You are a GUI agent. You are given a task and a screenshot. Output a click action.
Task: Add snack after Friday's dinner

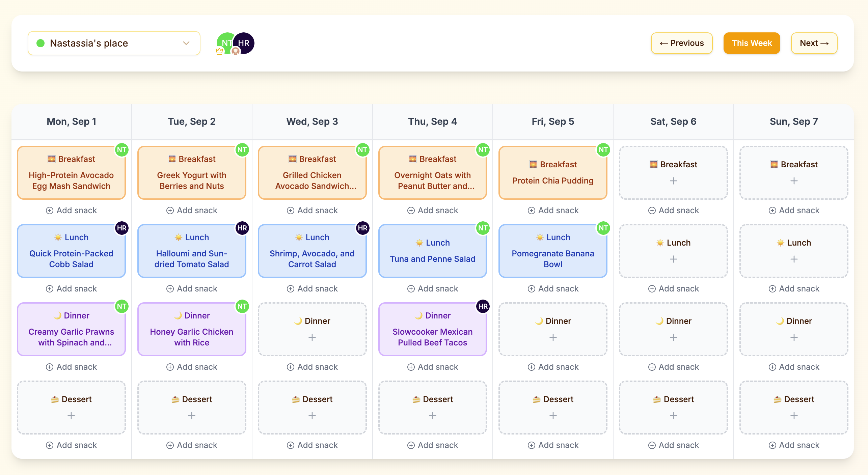553,367
